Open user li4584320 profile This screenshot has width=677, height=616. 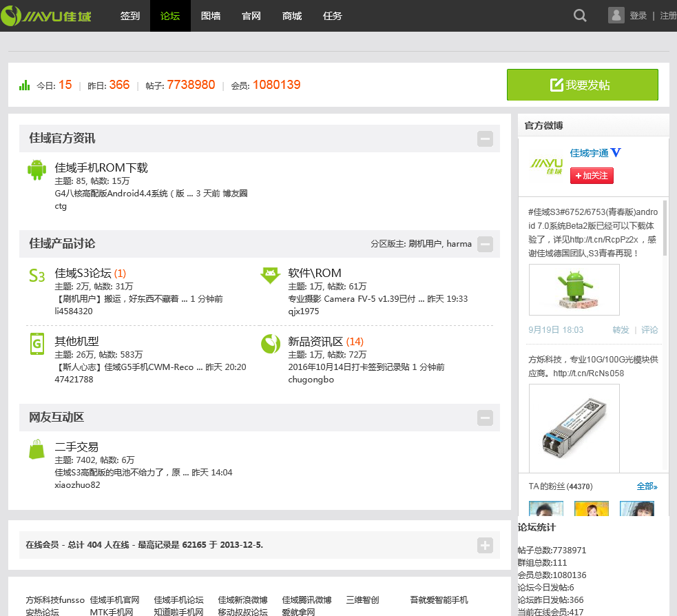[x=74, y=311]
